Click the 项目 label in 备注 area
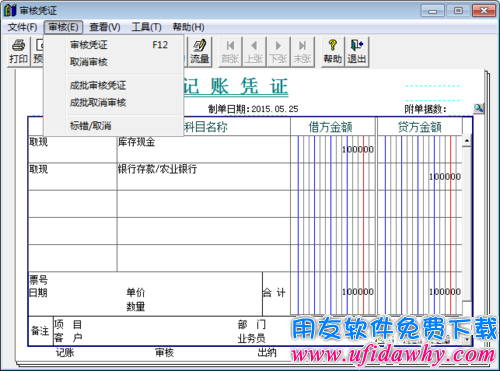Image resolution: width=500 pixels, height=371 pixels. [x=68, y=324]
